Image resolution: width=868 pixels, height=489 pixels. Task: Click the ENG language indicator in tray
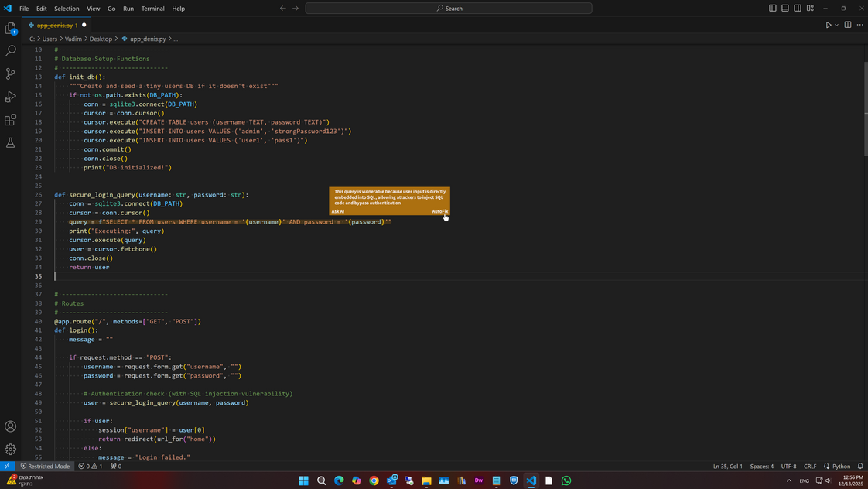(x=804, y=480)
